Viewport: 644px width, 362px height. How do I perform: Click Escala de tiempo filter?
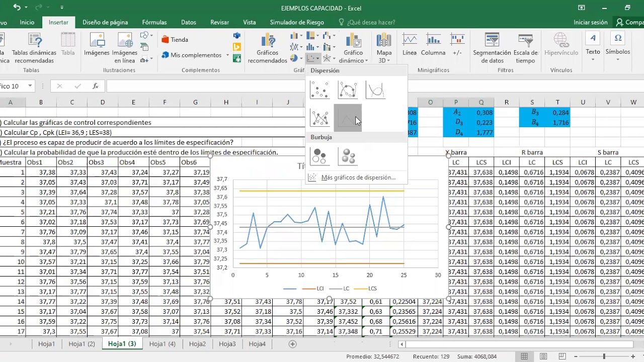(x=525, y=48)
